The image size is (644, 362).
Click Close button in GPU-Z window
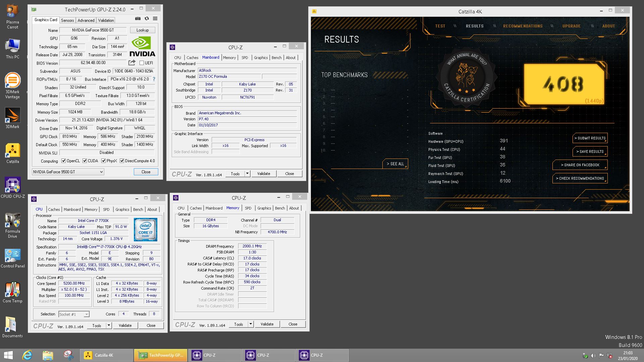pyautogui.click(x=146, y=172)
